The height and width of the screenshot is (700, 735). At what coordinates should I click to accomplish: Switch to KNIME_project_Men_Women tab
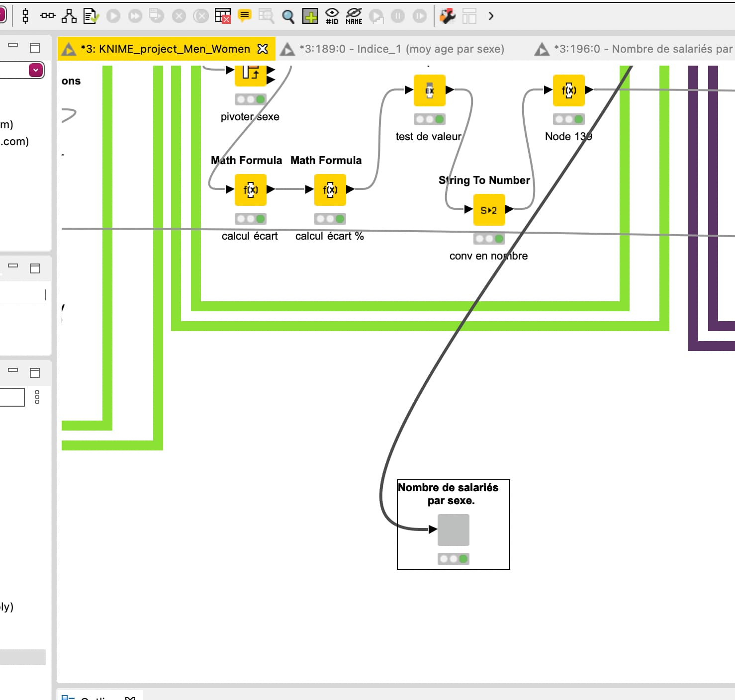(x=165, y=49)
